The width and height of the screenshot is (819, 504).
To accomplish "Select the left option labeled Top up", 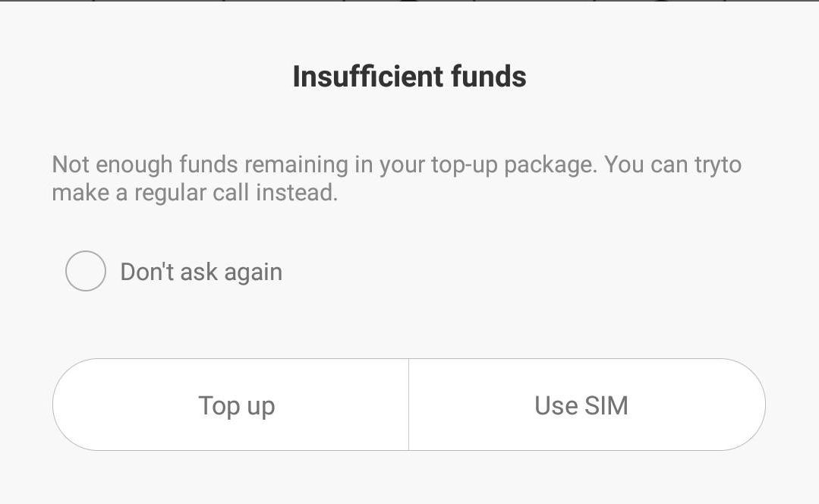I will (236, 405).
